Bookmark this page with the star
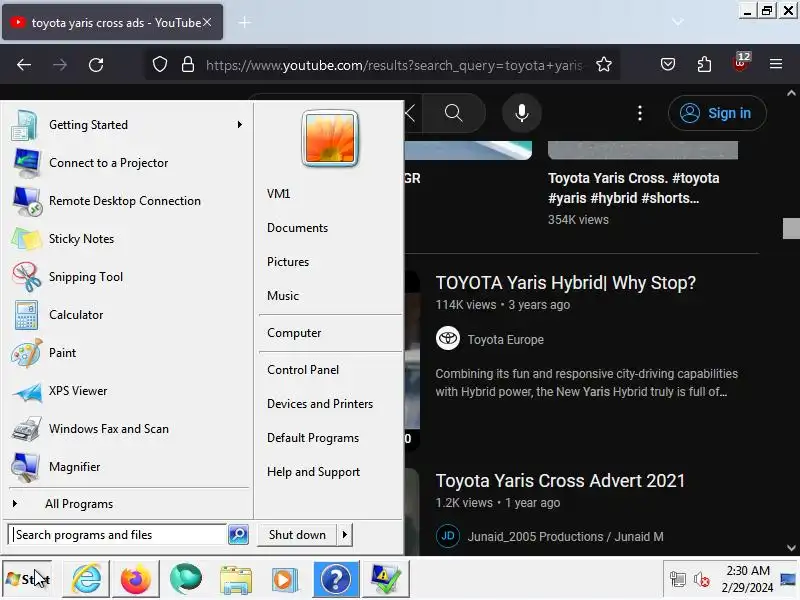 604,65
